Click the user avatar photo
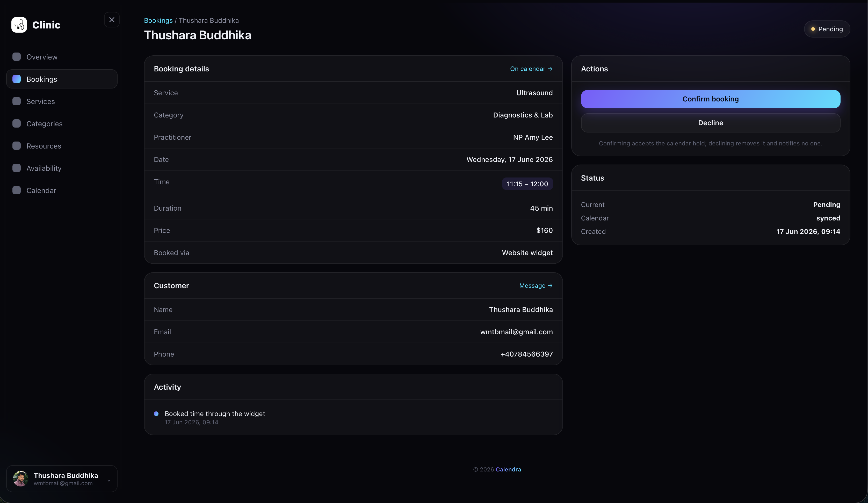The height and width of the screenshot is (503, 868). (x=20, y=479)
